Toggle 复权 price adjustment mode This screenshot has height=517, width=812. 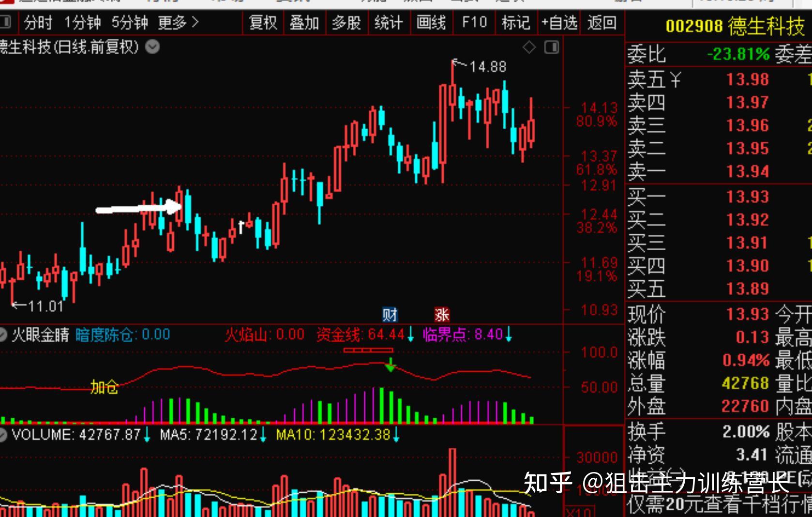262,22
